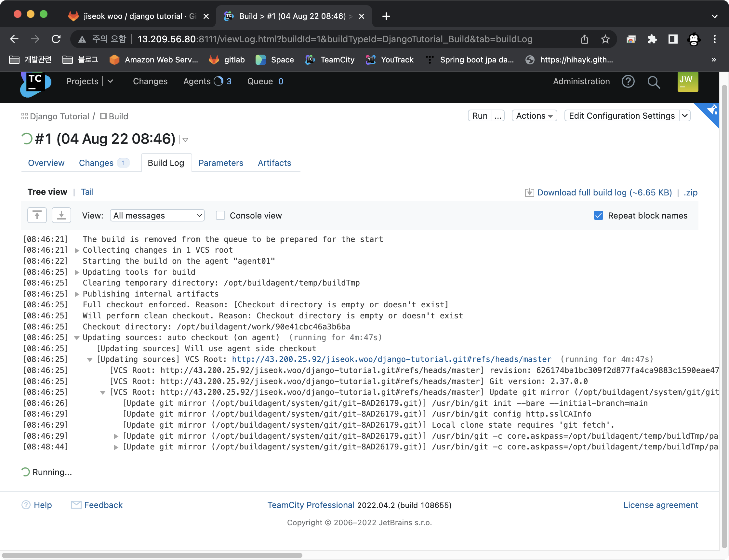This screenshot has height=560, width=729.
Task: Click the insecure site warning icon
Action: click(x=82, y=39)
